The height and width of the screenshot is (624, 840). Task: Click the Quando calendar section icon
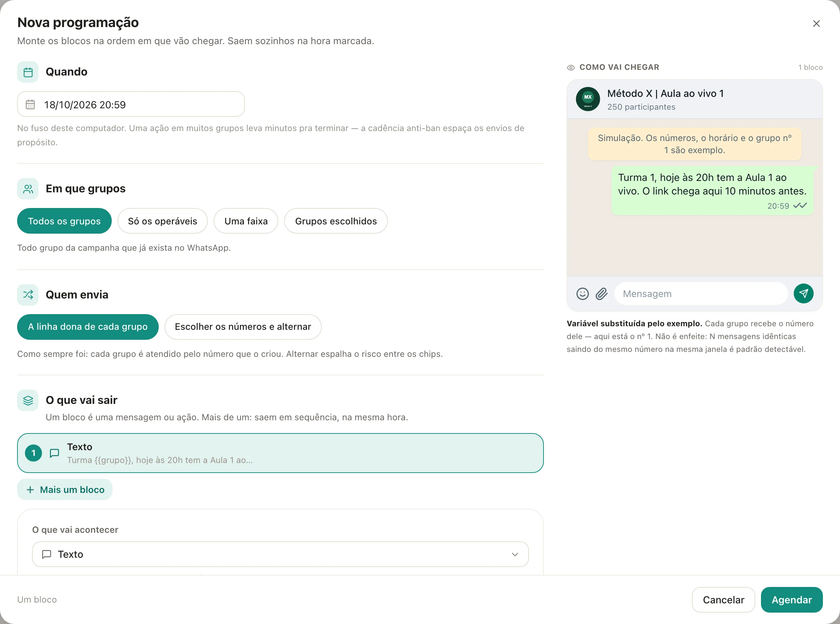28,72
